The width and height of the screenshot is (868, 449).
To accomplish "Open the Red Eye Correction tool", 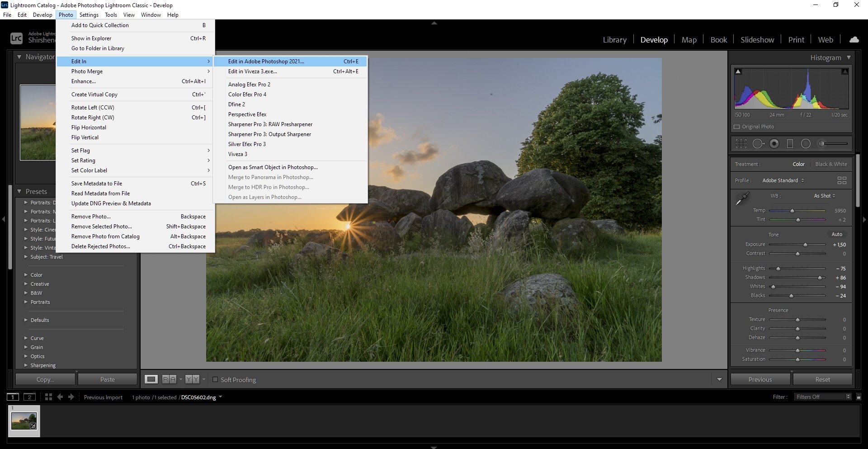I will [774, 144].
